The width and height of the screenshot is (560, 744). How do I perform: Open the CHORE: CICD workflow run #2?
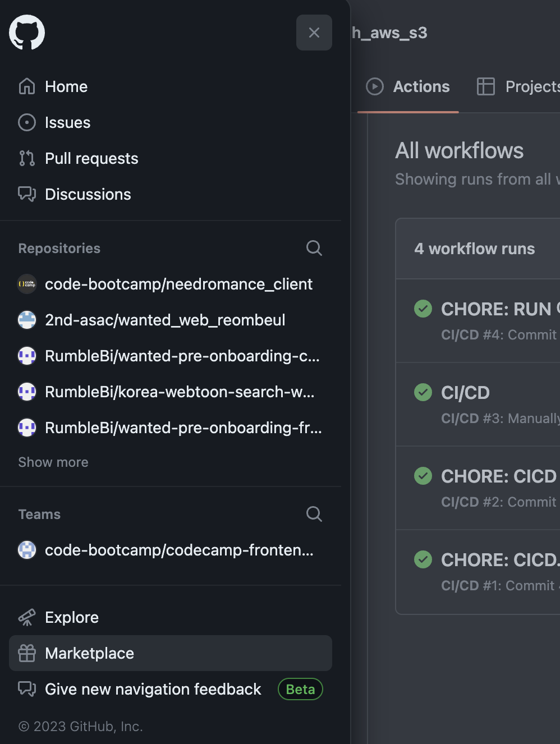499,476
